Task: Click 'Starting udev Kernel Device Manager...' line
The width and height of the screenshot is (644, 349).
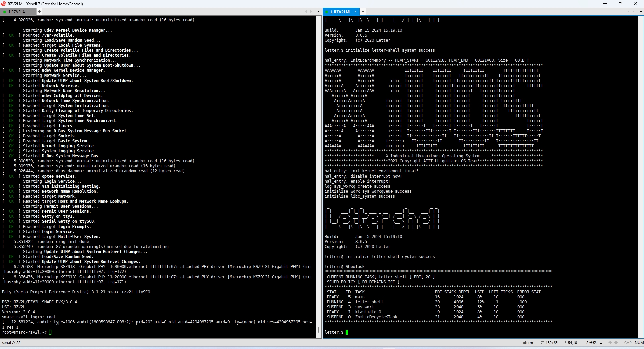Action: 68,30
